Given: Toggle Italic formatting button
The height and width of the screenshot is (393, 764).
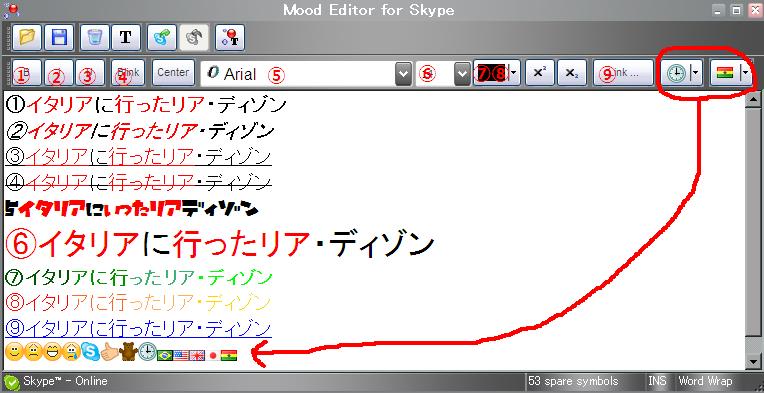Looking at the screenshot, I should [x=59, y=73].
